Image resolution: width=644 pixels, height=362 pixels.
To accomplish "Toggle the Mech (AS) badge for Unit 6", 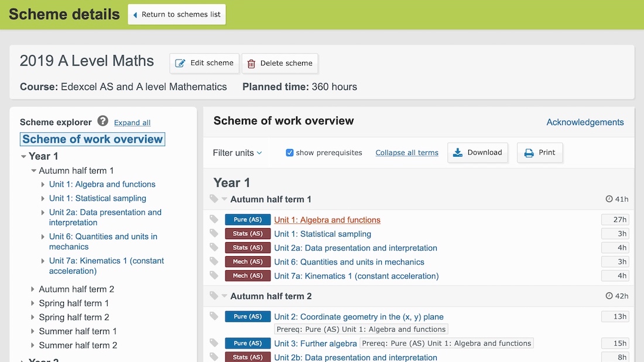I will tap(247, 261).
